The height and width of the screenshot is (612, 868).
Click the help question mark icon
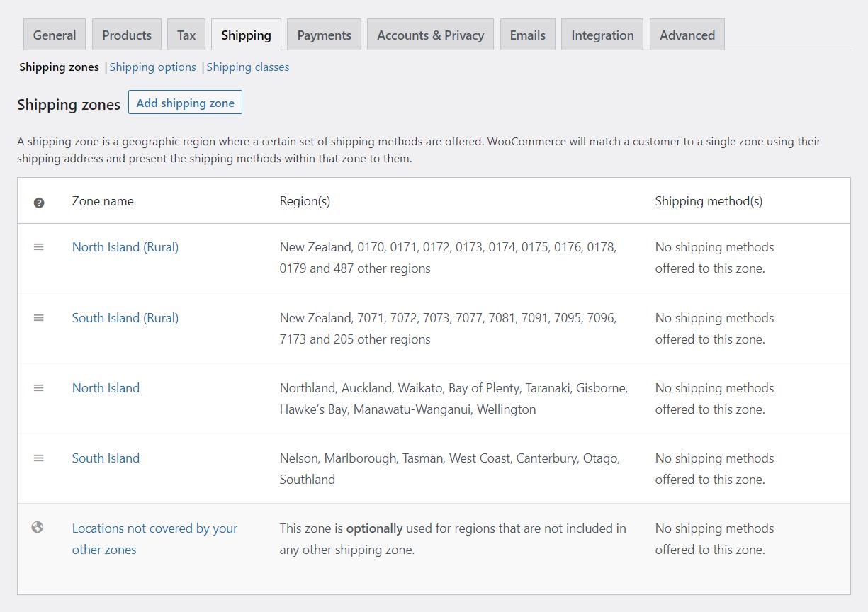(x=39, y=203)
